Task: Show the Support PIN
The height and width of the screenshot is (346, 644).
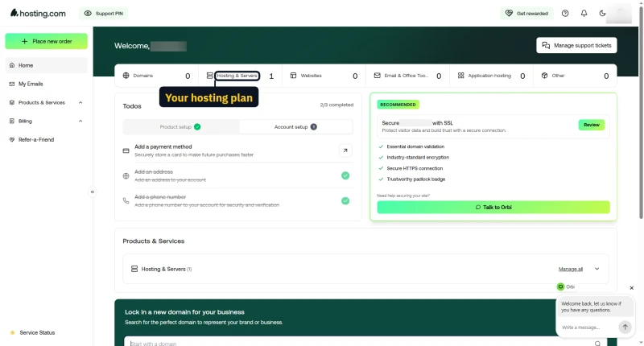Action: [104, 14]
